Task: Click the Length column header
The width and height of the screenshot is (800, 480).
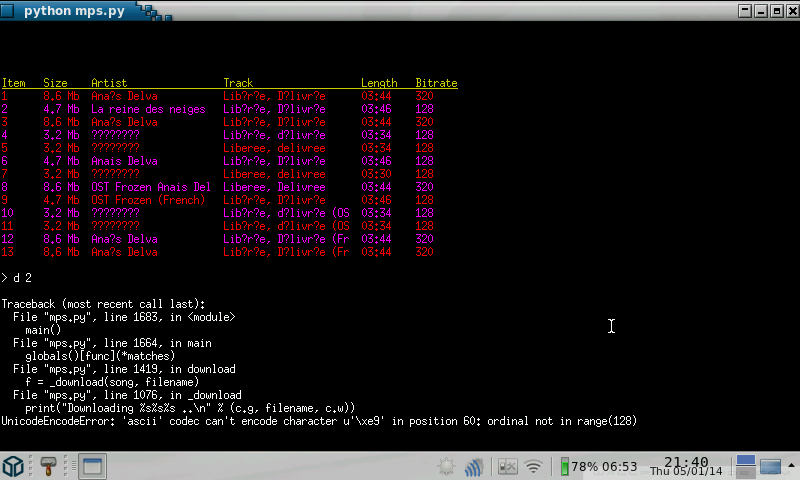Action: (379, 83)
